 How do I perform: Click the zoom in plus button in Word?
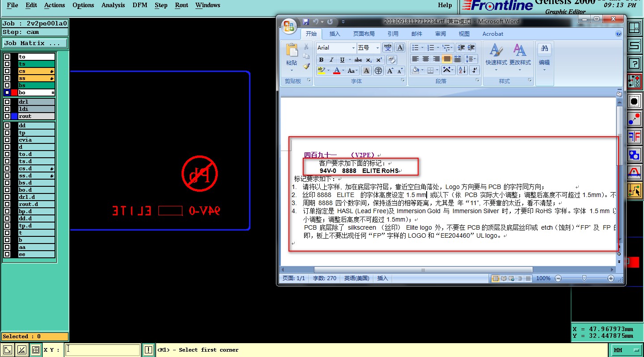click(x=611, y=278)
